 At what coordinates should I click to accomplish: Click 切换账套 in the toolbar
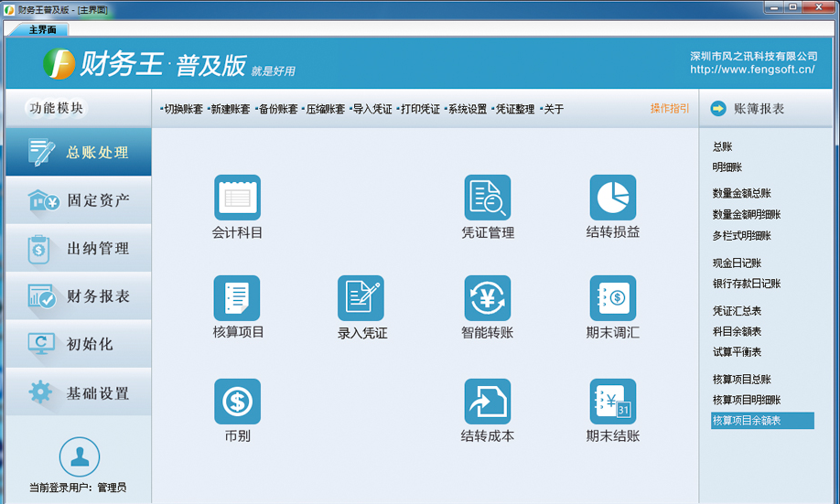point(182,109)
